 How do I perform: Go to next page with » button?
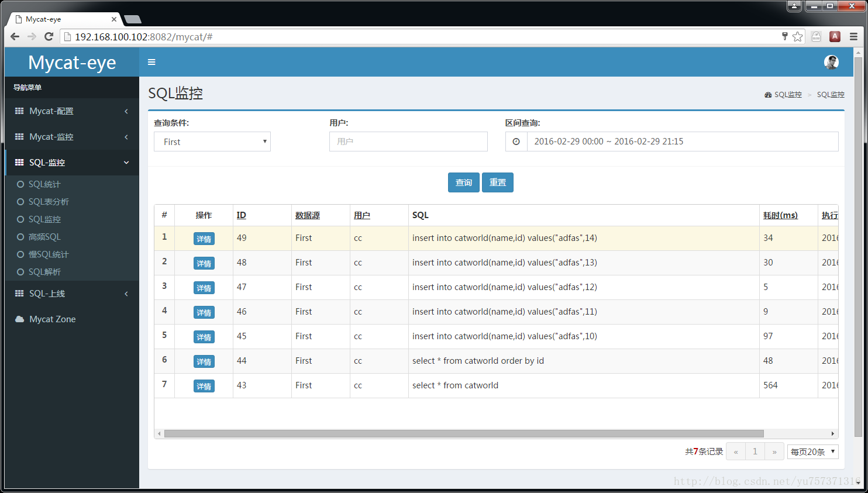click(774, 451)
